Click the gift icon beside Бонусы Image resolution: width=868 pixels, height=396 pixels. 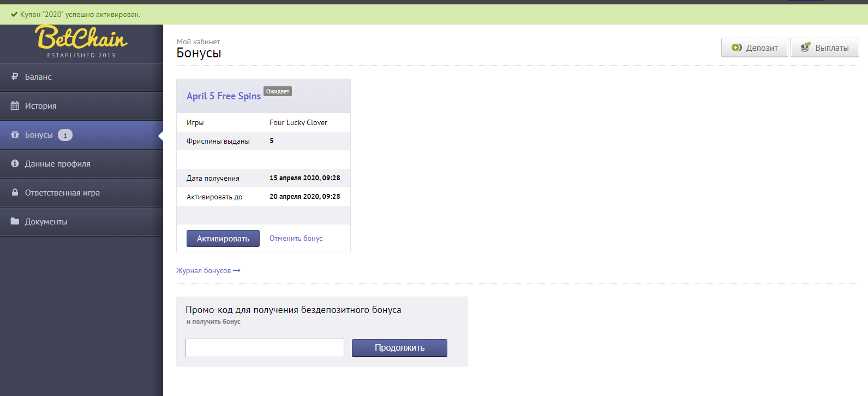coord(15,134)
